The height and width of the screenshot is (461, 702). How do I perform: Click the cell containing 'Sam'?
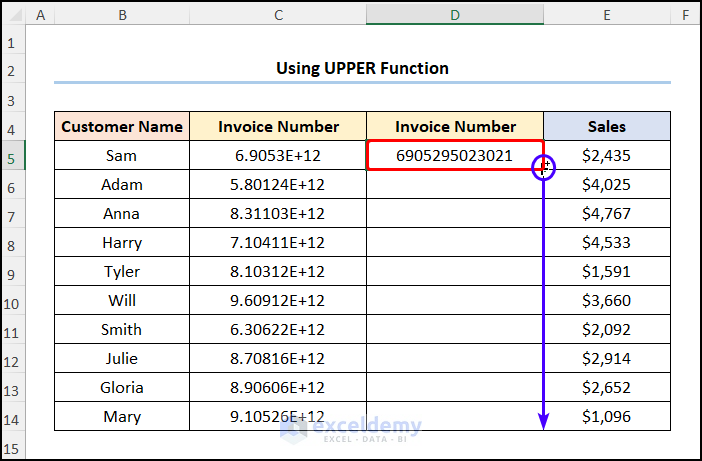(x=122, y=155)
